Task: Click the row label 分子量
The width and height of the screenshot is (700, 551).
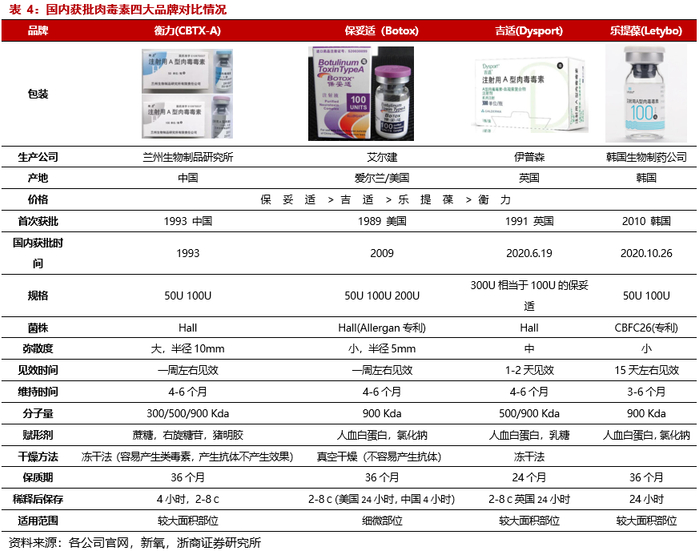Action: (38, 413)
